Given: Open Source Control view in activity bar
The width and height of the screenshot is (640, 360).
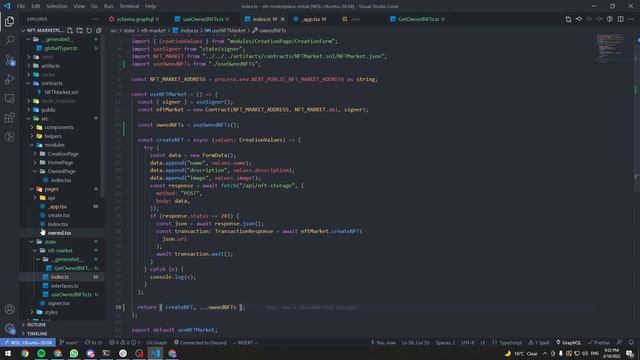Looking at the screenshot, I should [x=9, y=60].
